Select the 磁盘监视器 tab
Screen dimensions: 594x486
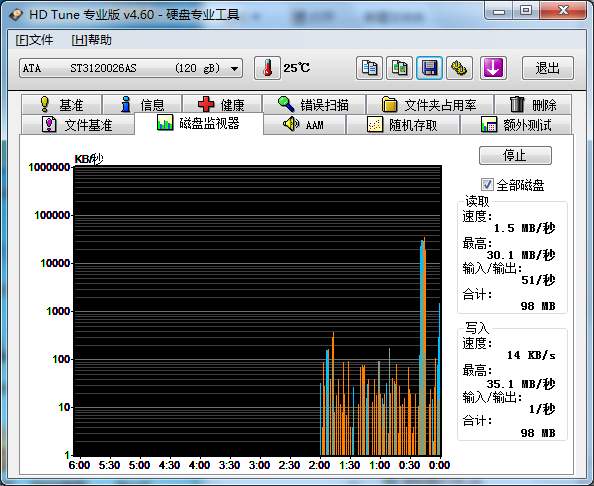199,123
